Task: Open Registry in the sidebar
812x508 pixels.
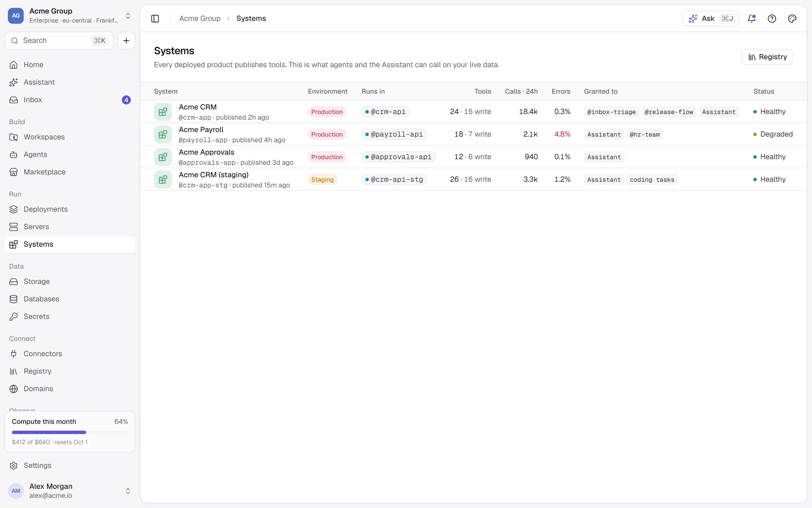Action: pos(70,371)
